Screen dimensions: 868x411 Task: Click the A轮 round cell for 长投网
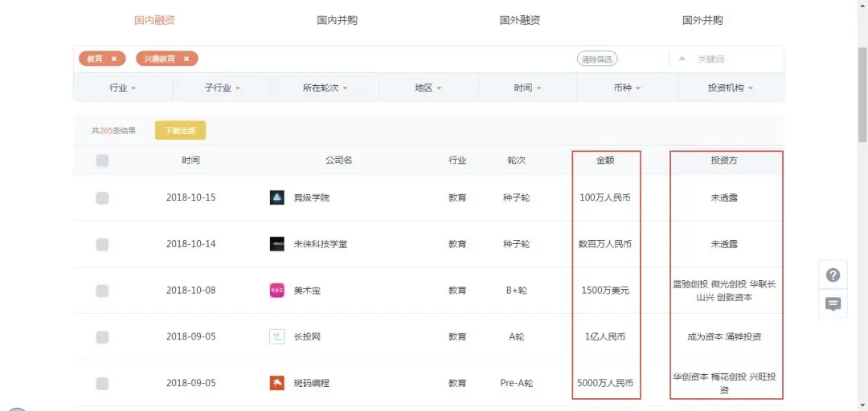point(517,336)
